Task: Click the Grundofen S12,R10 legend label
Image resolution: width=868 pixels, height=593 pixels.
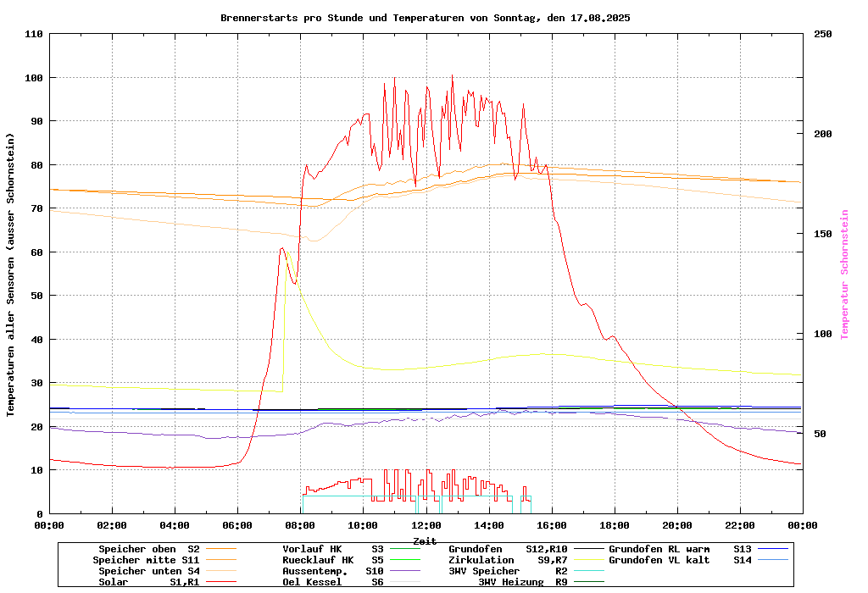Action: click(508, 549)
